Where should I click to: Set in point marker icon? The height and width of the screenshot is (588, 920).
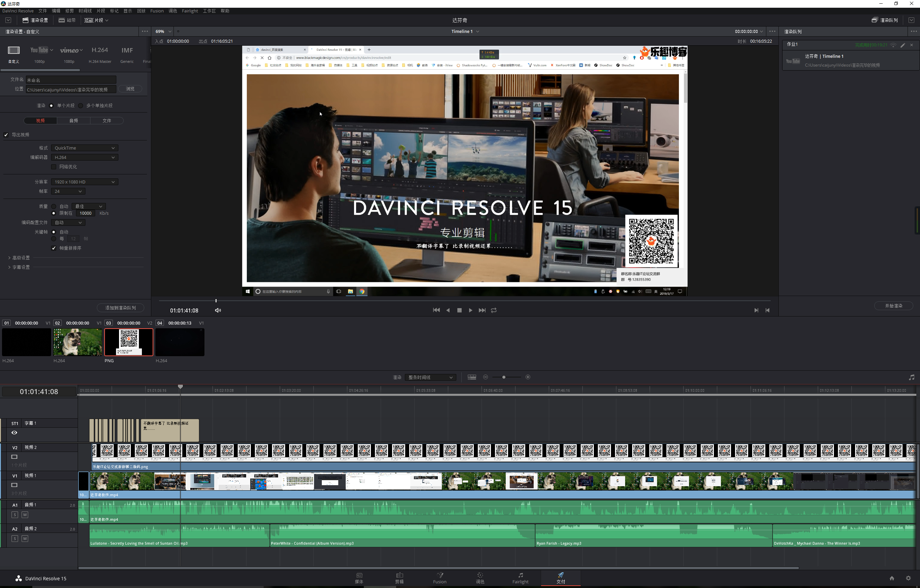click(756, 310)
